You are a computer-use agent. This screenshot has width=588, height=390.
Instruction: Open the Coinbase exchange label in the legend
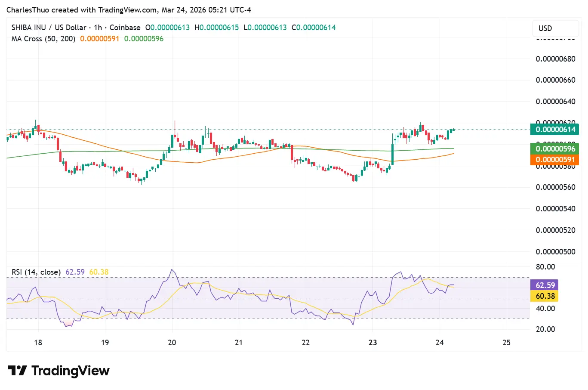[x=125, y=27]
